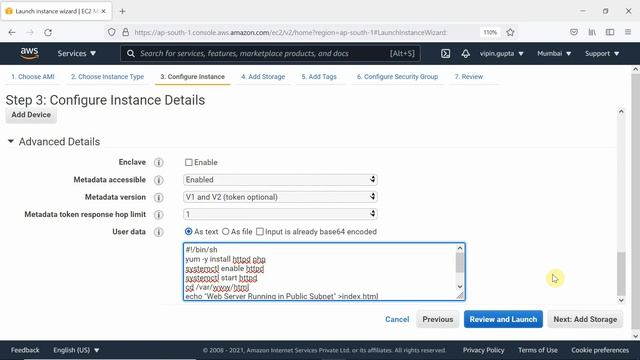This screenshot has width=640, height=360.
Task: Open AWS CloudShell terminal icon
Action: [x=445, y=53]
